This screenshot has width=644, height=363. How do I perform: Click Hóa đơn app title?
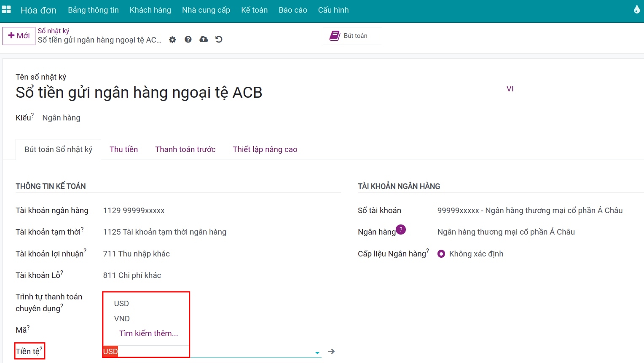click(x=38, y=10)
